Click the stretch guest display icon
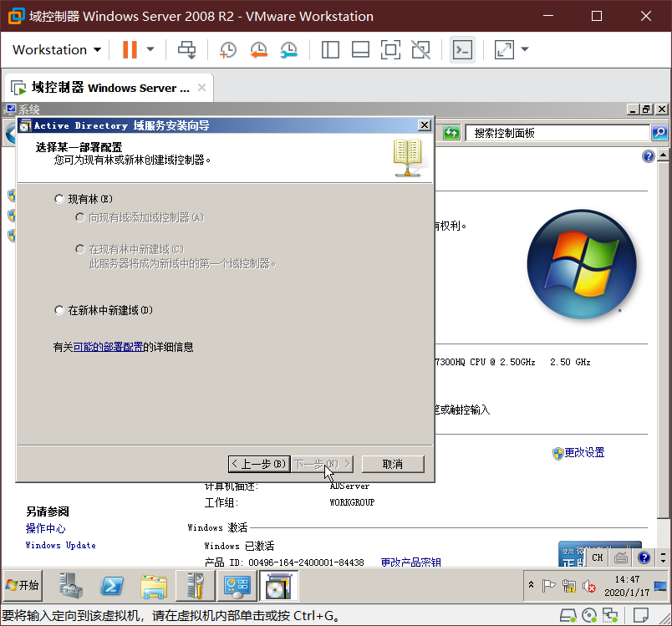 tap(504, 49)
